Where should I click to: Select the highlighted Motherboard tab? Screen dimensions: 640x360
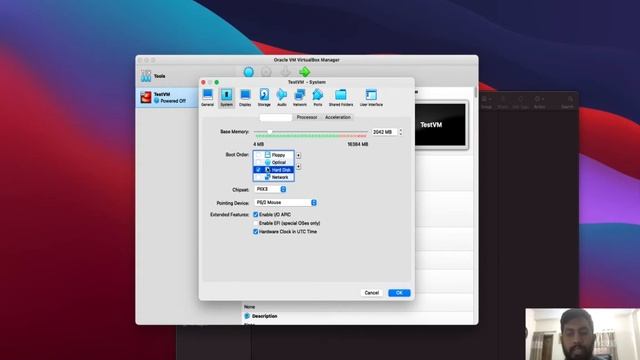point(276,117)
